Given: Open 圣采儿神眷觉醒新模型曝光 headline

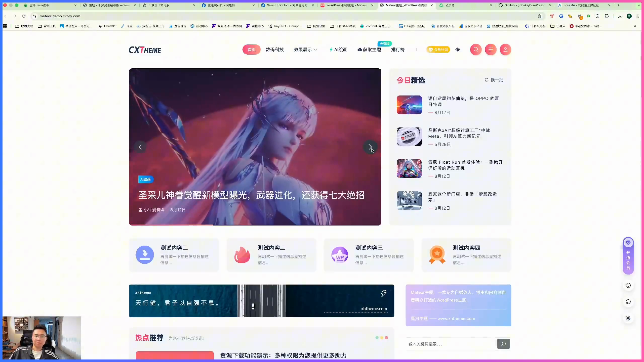Looking at the screenshot, I should coord(251,195).
